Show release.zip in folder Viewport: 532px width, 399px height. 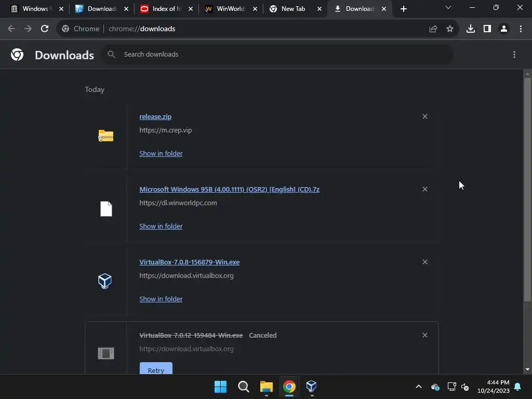pos(161,153)
